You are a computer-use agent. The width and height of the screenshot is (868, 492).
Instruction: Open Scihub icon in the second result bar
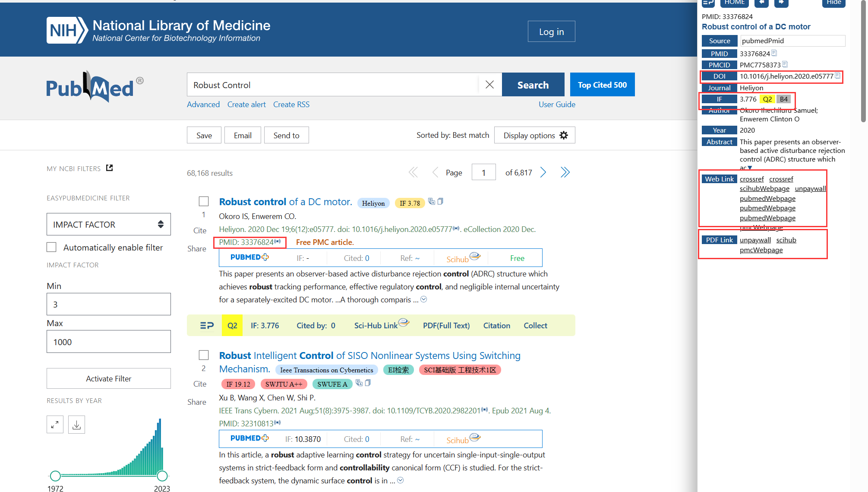[x=463, y=438]
